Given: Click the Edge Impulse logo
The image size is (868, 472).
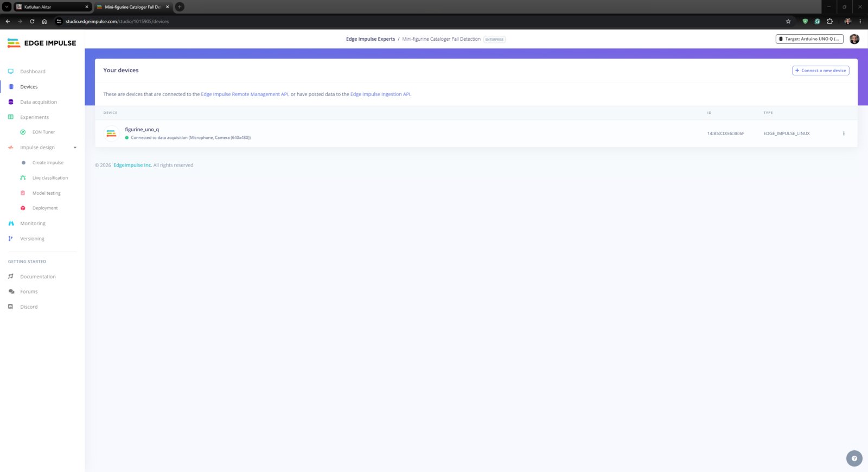Looking at the screenshot, I should [x=42, y=43].
